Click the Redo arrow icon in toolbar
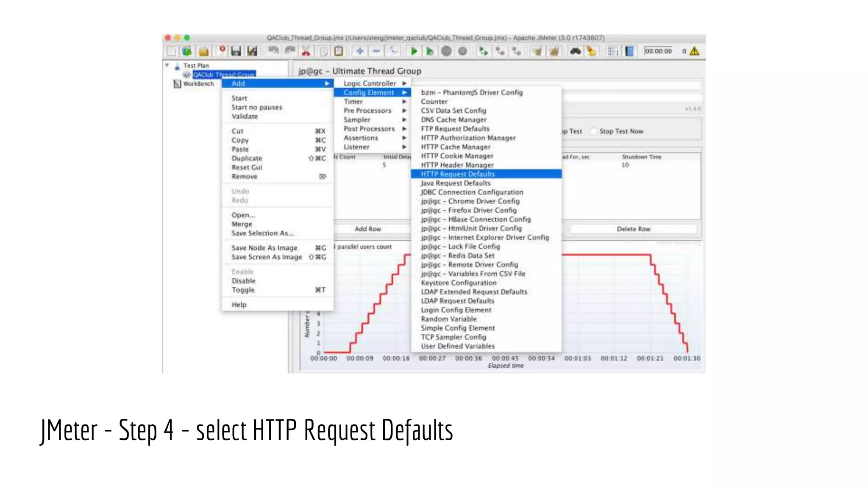The image size is (868, 488). tap(290, 51)
